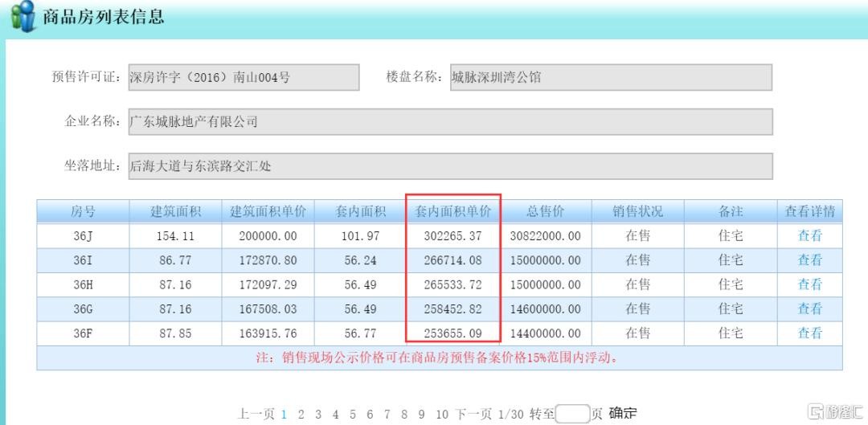Click the 楼盘名称 field showing 城脉深圳湾公馆
The height and width of the screenshot is (425, 868).
coord(609,78)
